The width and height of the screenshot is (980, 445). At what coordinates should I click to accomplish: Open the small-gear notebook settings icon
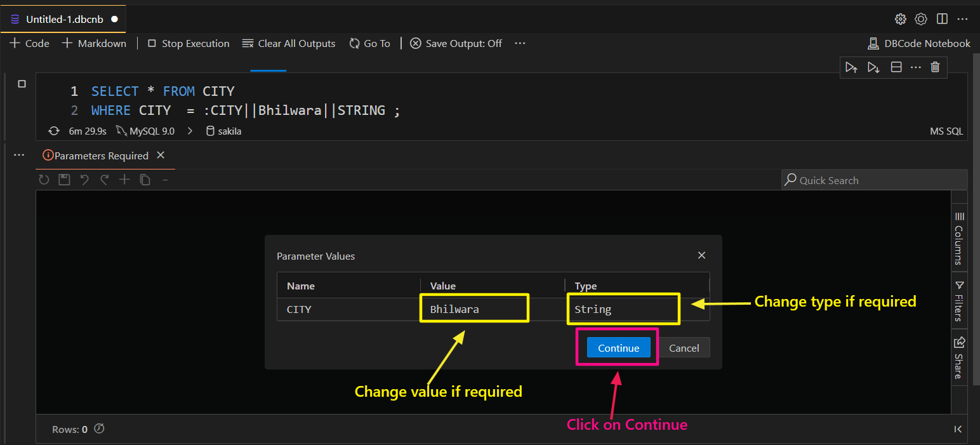[900, 19]
